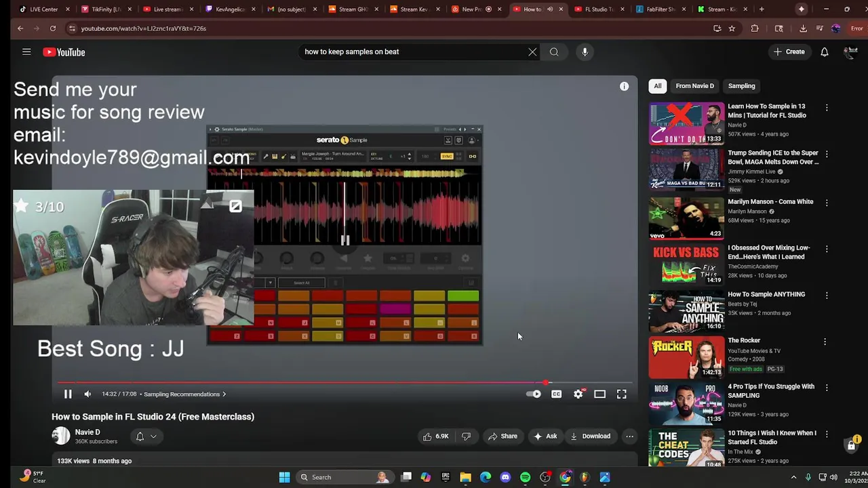This screenshot has height=488, width=868.
Task: Mute the video player volume
Action: click(x=87, y=394)
